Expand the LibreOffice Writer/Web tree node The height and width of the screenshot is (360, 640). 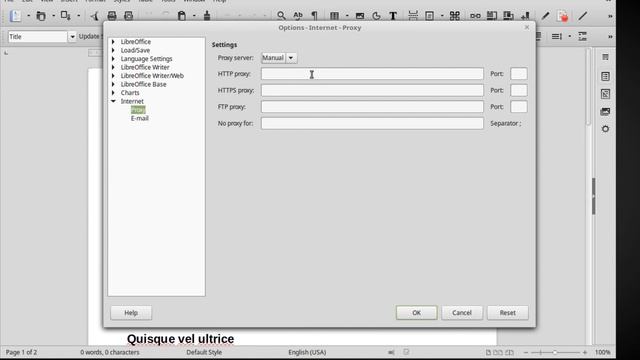click(x=113, y=76)
